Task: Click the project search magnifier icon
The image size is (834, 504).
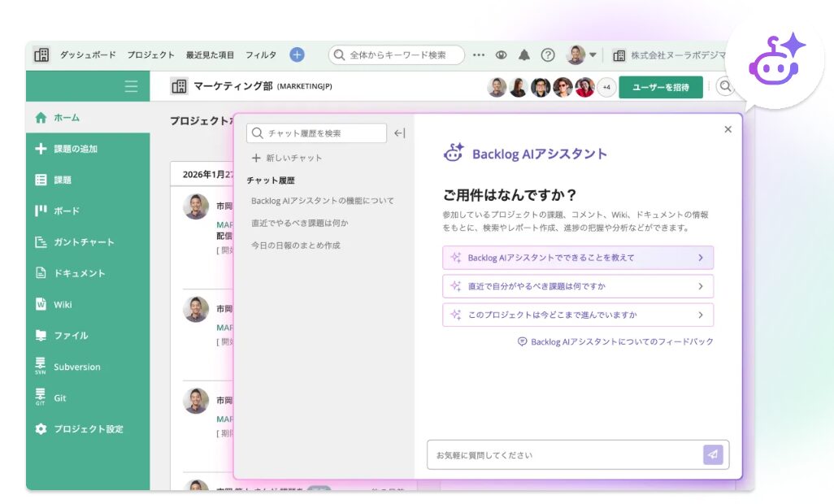Action: tap(725, 86)
